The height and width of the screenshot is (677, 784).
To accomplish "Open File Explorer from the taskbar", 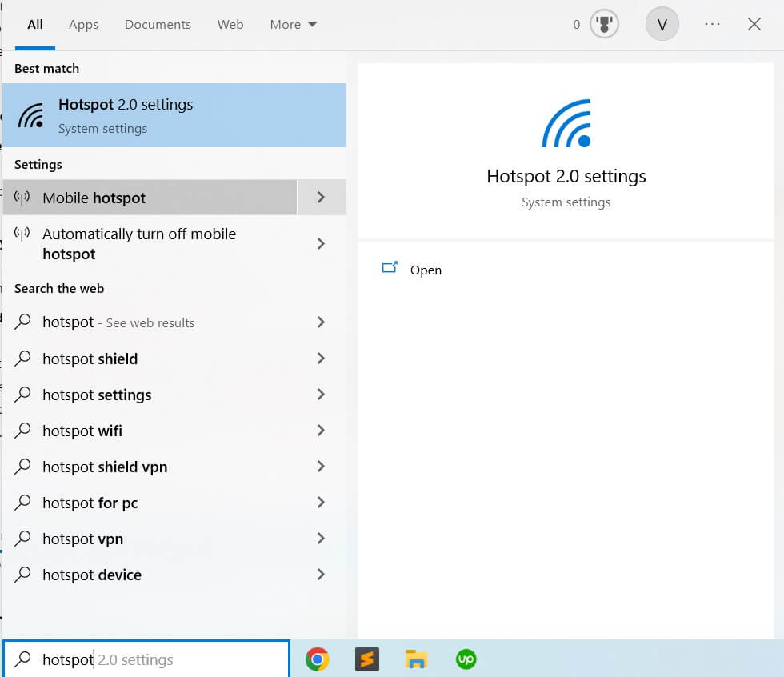I will [x=416, y=659].
